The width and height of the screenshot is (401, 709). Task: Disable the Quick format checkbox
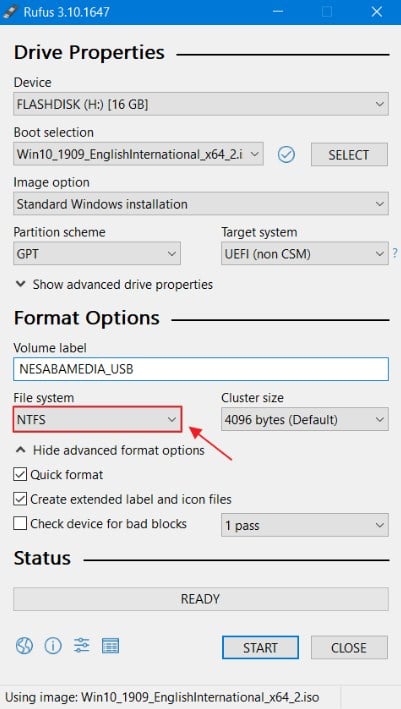[20, 475]
